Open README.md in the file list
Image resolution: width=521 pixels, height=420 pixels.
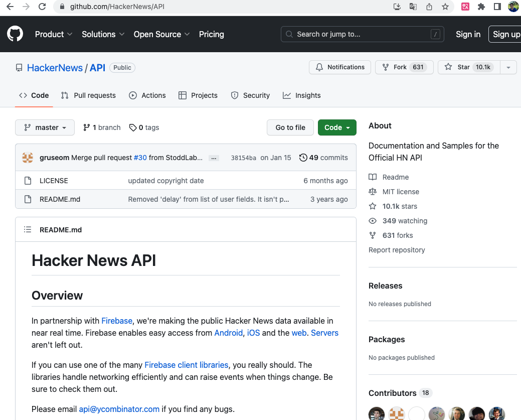[60, 199]
